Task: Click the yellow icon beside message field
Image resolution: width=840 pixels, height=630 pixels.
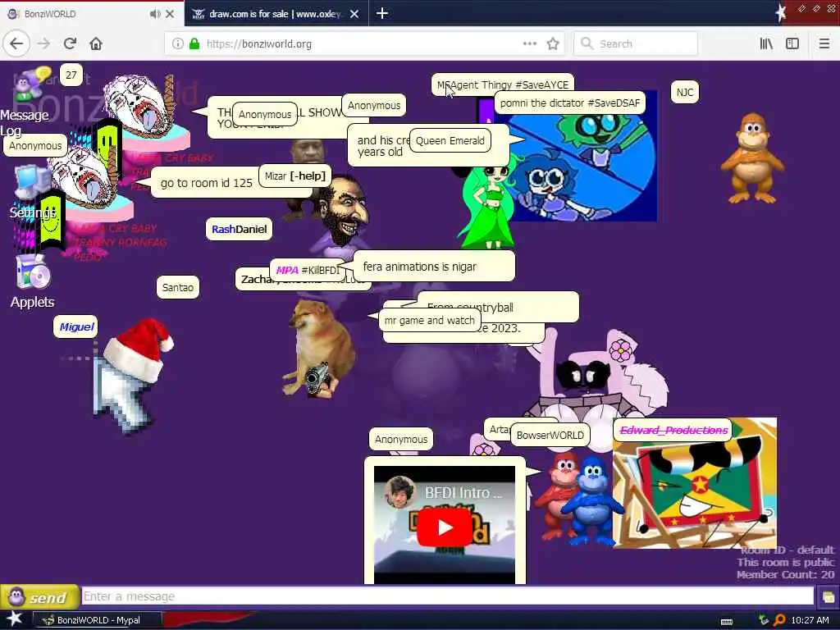Action: [x=828, y=597]
